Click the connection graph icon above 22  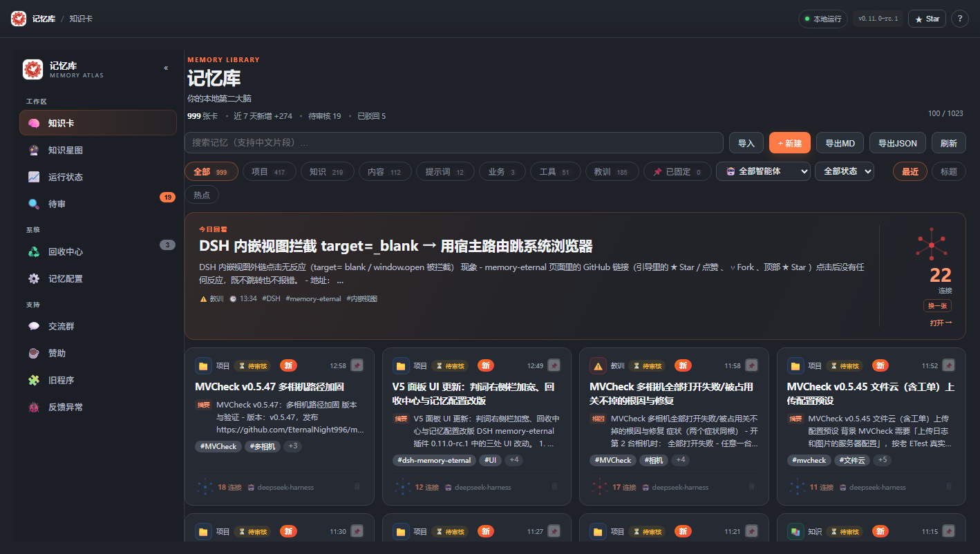click(x=931, y=245)
